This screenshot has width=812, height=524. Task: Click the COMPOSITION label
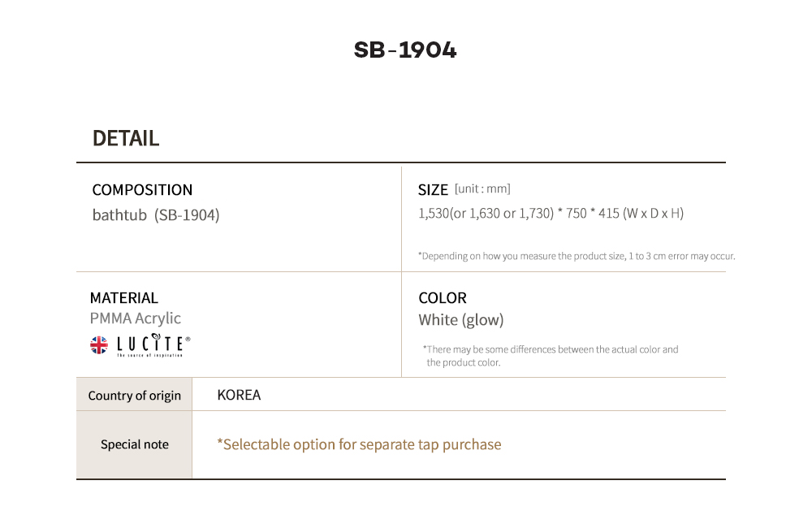142,190
